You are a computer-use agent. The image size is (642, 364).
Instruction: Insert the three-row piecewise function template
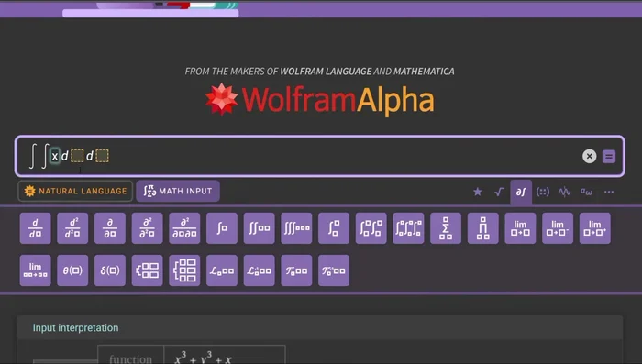184,270
